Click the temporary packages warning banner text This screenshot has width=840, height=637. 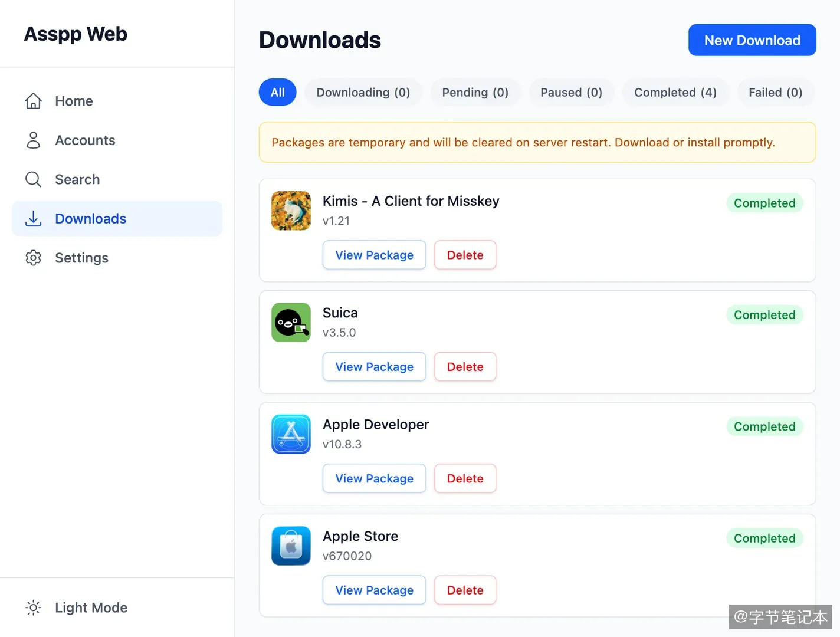(523, 142)
